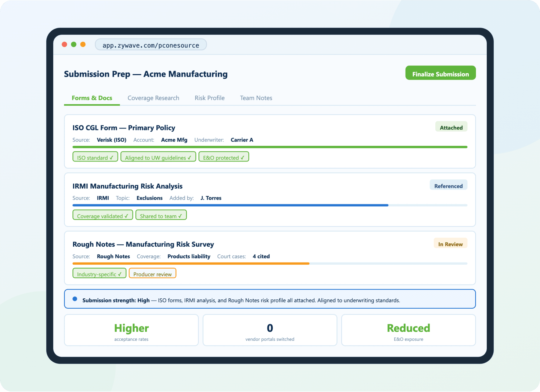540x392 pixels.
Task: Select the Forms & Docs tab
Action: click(92, 98)
